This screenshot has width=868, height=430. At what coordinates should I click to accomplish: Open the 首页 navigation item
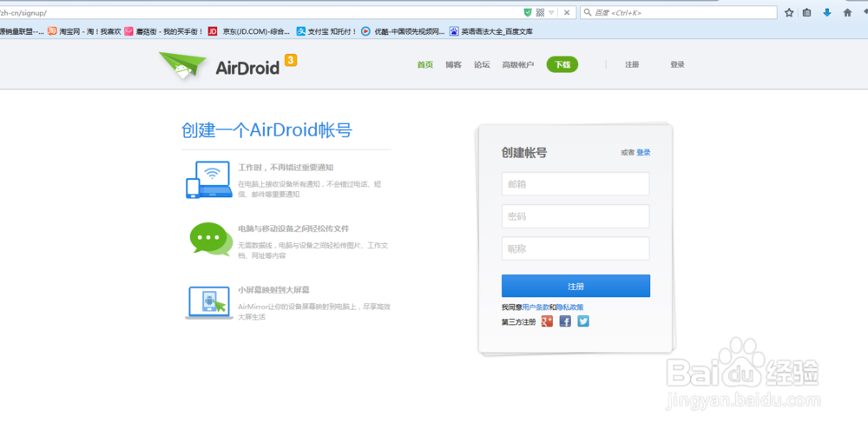(x=425, y=65)
